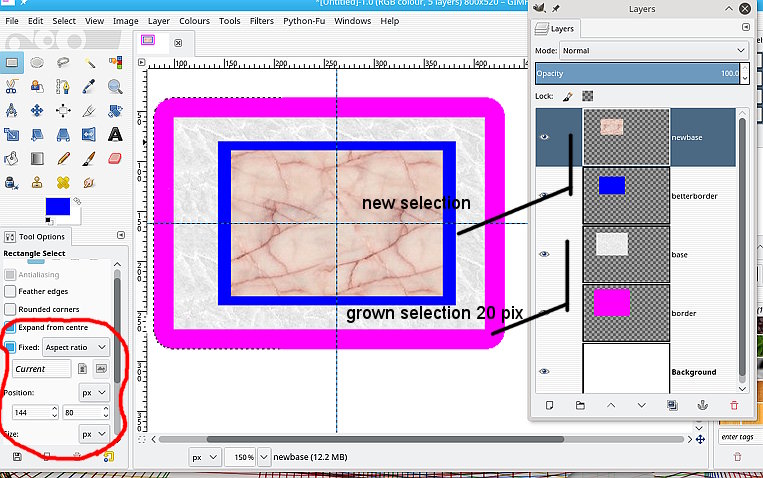
Task: Select the Perspective tool
Action: click(63, 134)
